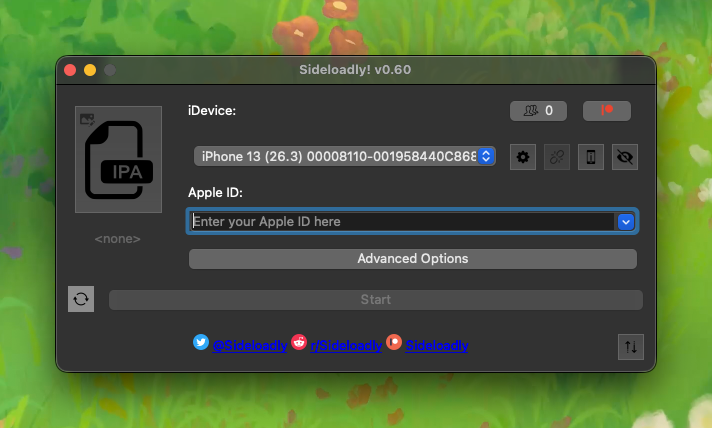712x428 pixels.
Task: Expand the Apple ID dropdown arrow
Action: click(x=627, y=221)
